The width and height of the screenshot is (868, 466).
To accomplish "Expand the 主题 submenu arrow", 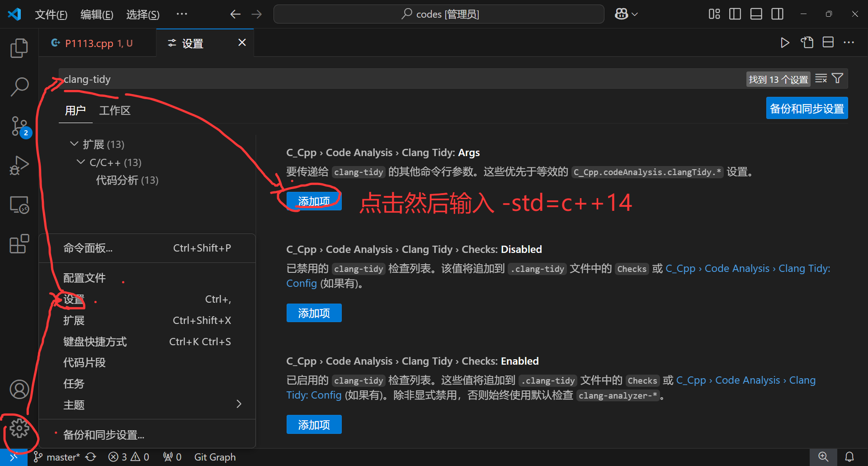I will tap(239, 404).
